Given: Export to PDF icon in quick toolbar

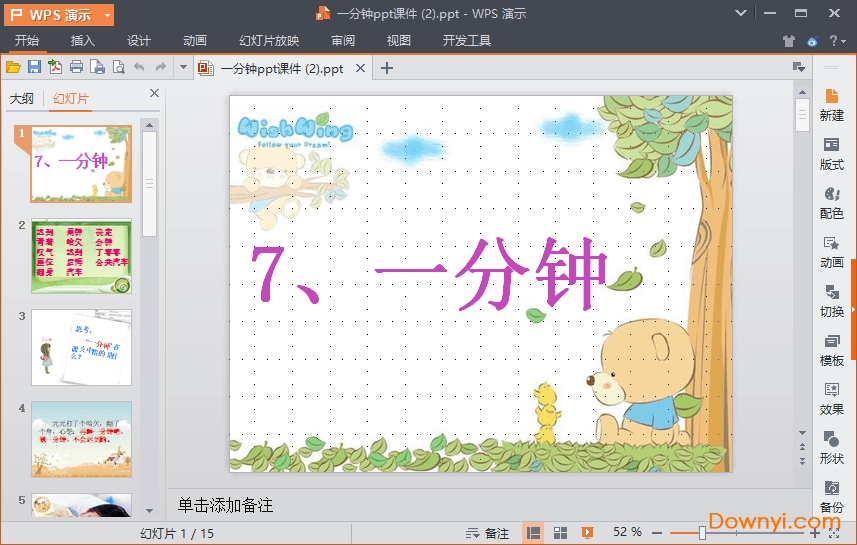Looking at the screenshot, I should point(55,67).
